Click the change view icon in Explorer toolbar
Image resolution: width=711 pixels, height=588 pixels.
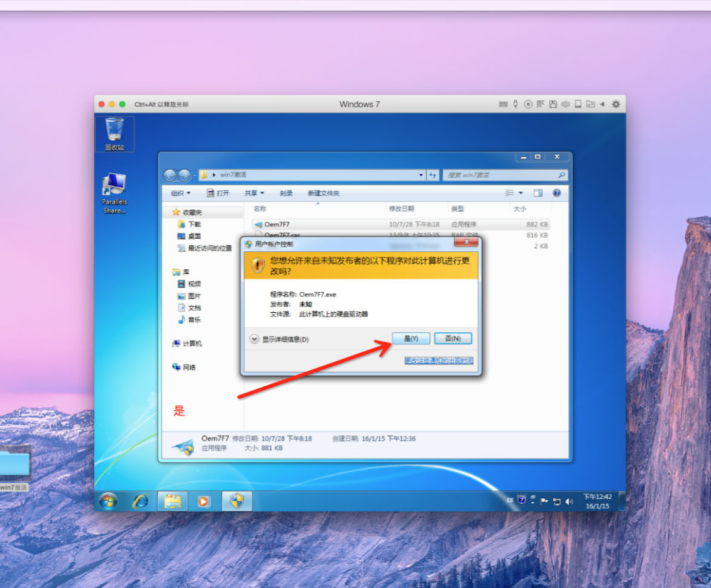[x=510, y=193]
